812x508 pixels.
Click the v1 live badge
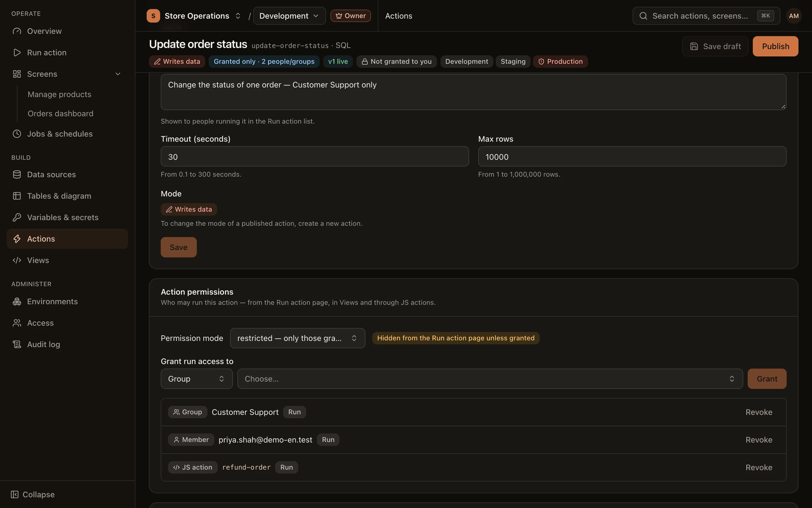tap(338, 62)
